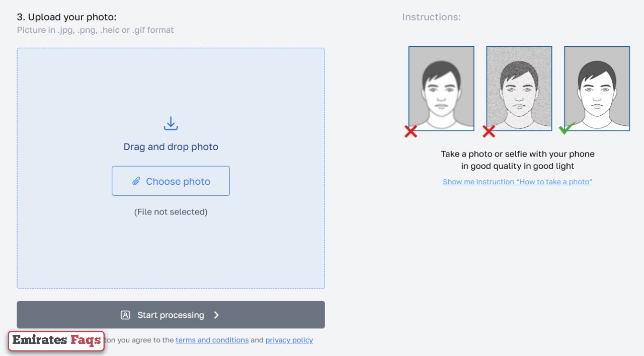The image size is (644, 356).
Task: Click the Choose photo button
Action: [x=171, y=181]
